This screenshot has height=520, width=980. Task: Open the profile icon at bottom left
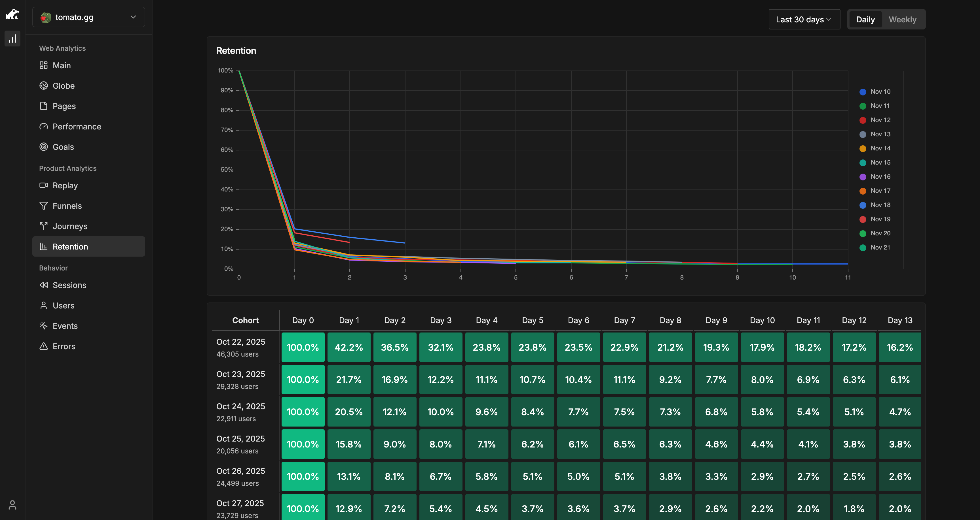(12, 505)
